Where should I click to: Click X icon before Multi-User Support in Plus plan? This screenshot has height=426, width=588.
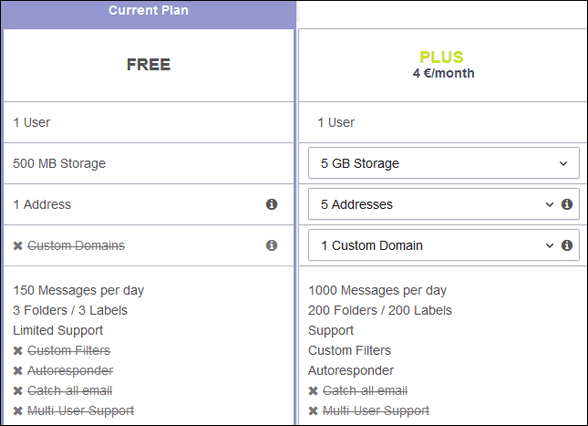313,411
